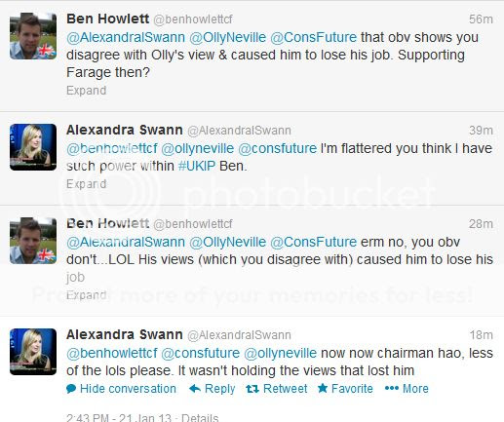Open the @ConsFuture mention in the first tweet

pyautogui.click(x=314, y=37)
